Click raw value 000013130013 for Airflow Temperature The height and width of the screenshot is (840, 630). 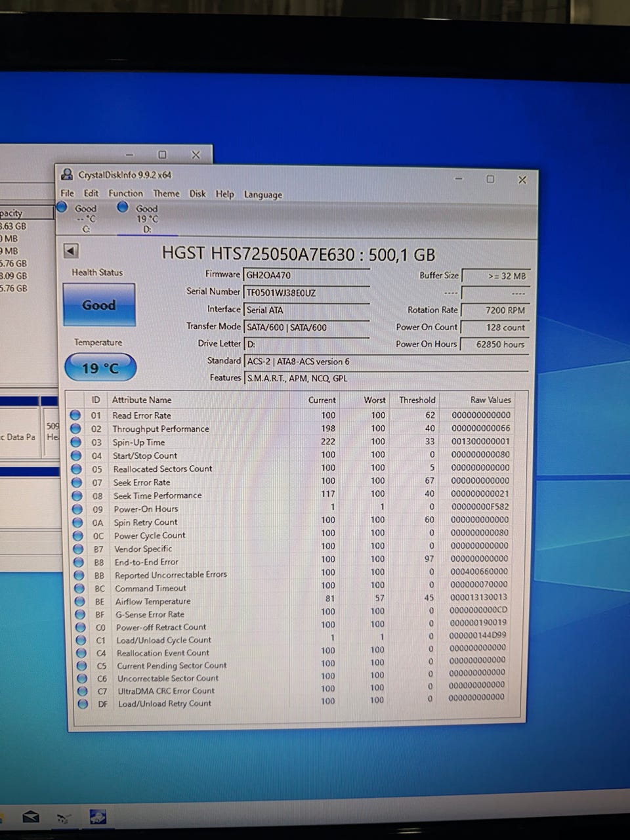pyautogui.click(x=478, y=597)
